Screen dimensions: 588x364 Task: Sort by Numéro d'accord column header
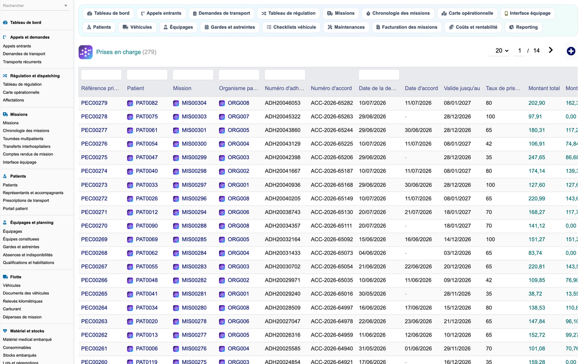331,88
